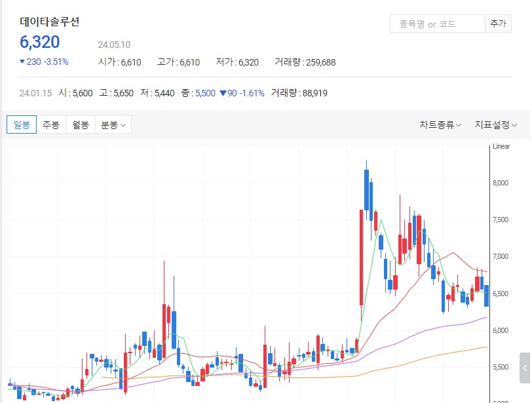Screen dimensions: 532x403
Task: Expand the 분봉 minute chart dropdown
Action: click(x=113, y=125)
